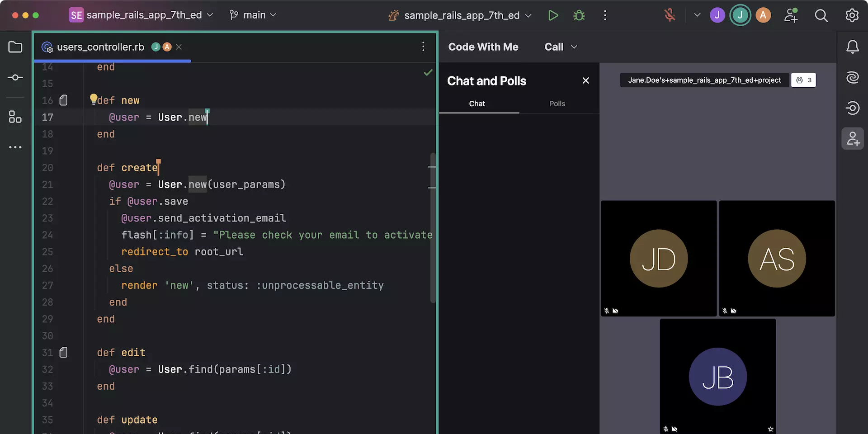The height and width of the screenshot is (434, 868).
Task: Open the Structure tool window icon
Action: coord(15,117)
